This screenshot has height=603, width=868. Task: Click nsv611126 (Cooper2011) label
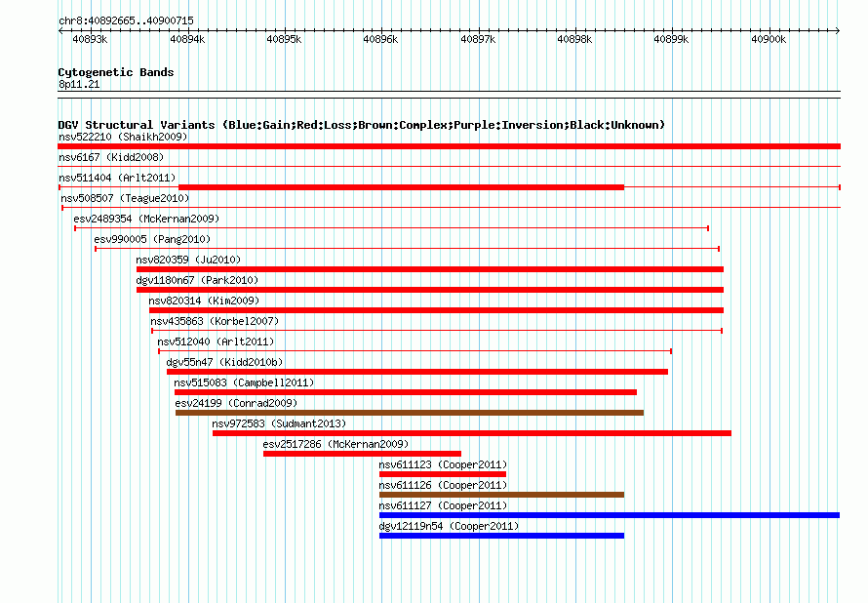pyautogui.click(x=443, y=485)
